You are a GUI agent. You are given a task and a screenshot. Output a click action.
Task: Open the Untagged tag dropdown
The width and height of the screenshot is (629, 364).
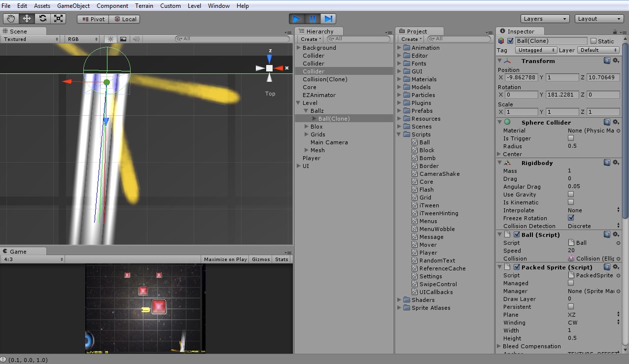click(x=535, y=50)
